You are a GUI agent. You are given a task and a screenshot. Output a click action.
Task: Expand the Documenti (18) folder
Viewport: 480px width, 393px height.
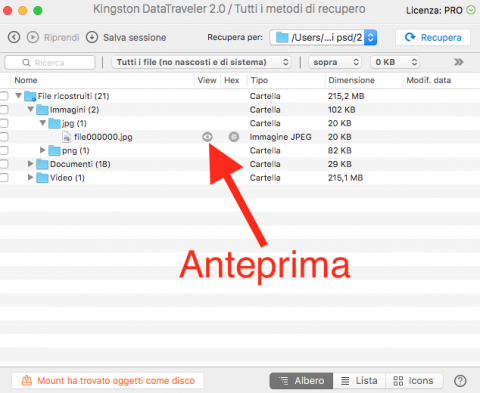[x=30, y=164]
